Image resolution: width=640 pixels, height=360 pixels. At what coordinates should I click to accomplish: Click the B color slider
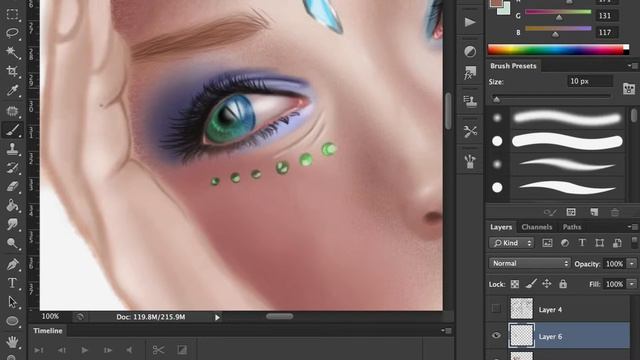[x=558, y=29]
